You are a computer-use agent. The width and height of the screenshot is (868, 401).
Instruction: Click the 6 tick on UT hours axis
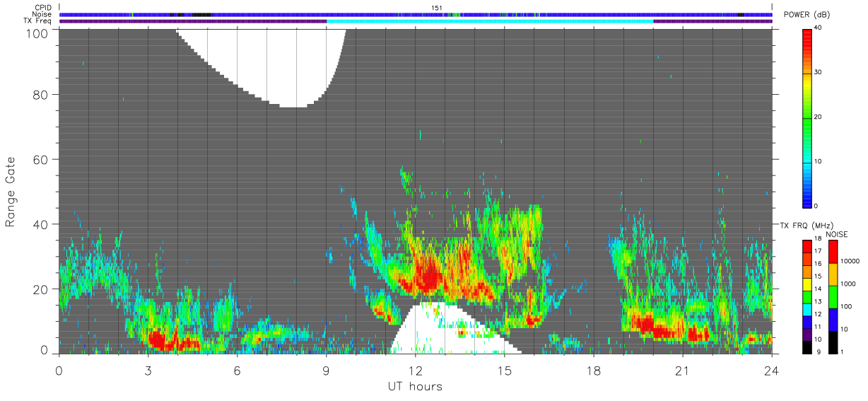point(237,370)
